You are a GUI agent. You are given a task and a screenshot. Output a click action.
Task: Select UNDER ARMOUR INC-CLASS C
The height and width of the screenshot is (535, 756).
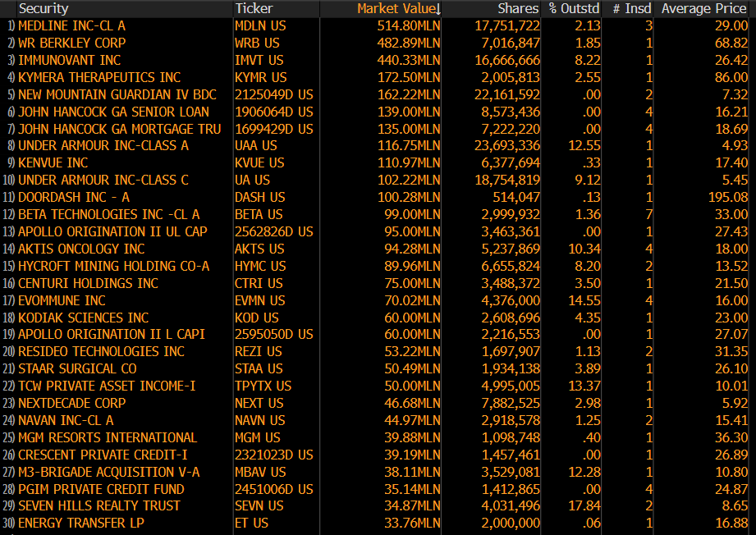(x=103, y=181)
